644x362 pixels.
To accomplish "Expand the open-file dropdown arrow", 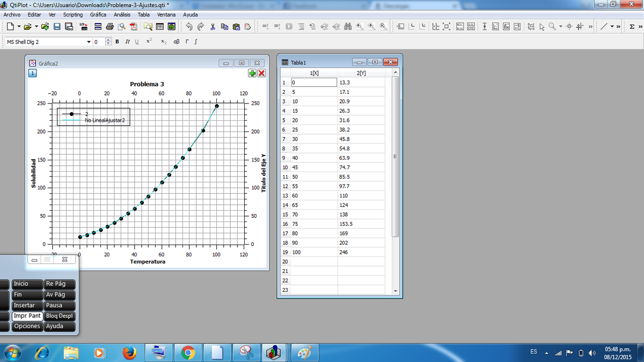I will pyautogui.click(x=36, y=26).
